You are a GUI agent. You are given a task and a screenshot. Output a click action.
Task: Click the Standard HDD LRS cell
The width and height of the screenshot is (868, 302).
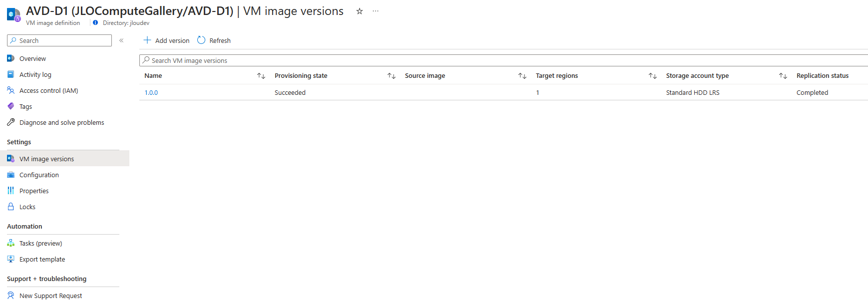point(693,92)
